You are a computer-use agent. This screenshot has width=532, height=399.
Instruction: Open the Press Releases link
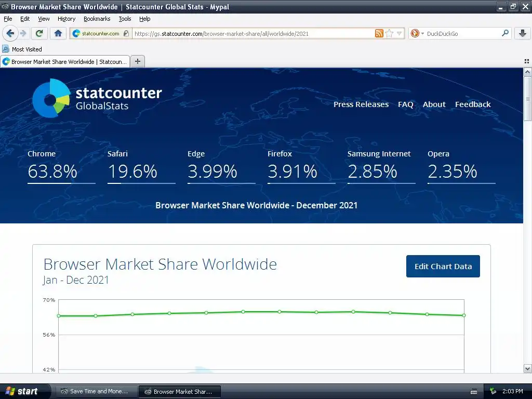coord(361,104)
